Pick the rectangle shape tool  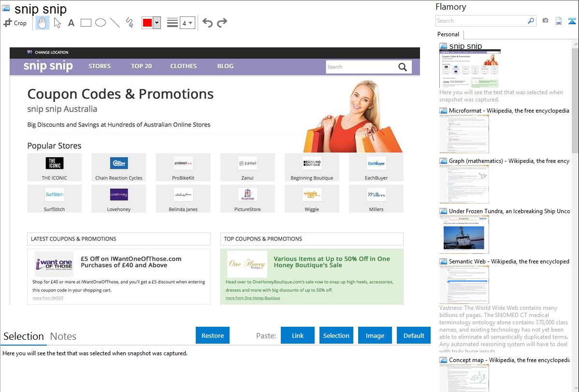(86, 23)
